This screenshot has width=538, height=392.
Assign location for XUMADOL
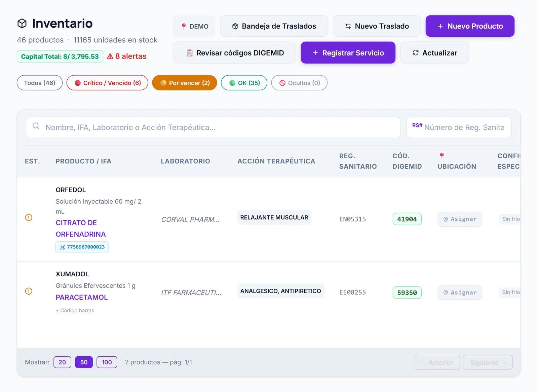coord(460,293)
